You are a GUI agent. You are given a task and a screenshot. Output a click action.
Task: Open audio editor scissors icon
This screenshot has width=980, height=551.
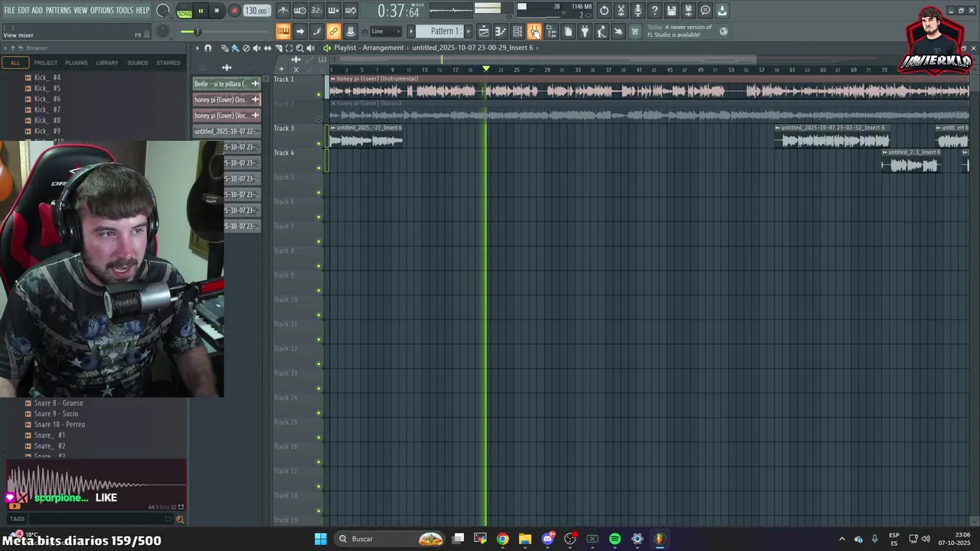point(621,11)
